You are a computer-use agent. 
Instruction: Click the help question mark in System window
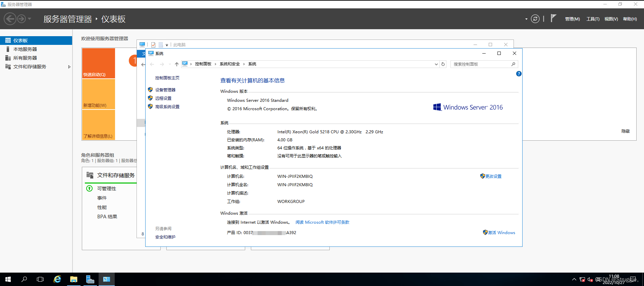coord(519,74)
